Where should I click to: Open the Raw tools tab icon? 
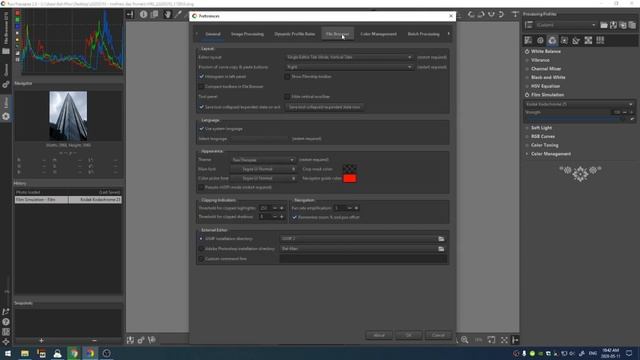[x=588, y=40]
